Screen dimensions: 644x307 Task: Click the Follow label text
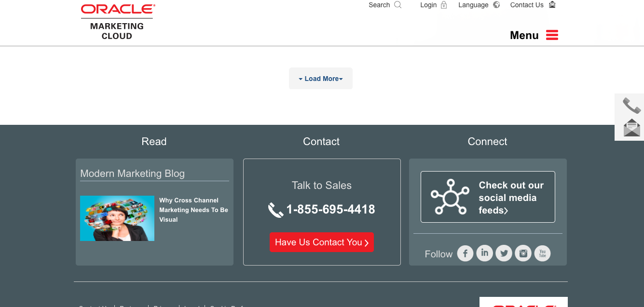[438, 254]
